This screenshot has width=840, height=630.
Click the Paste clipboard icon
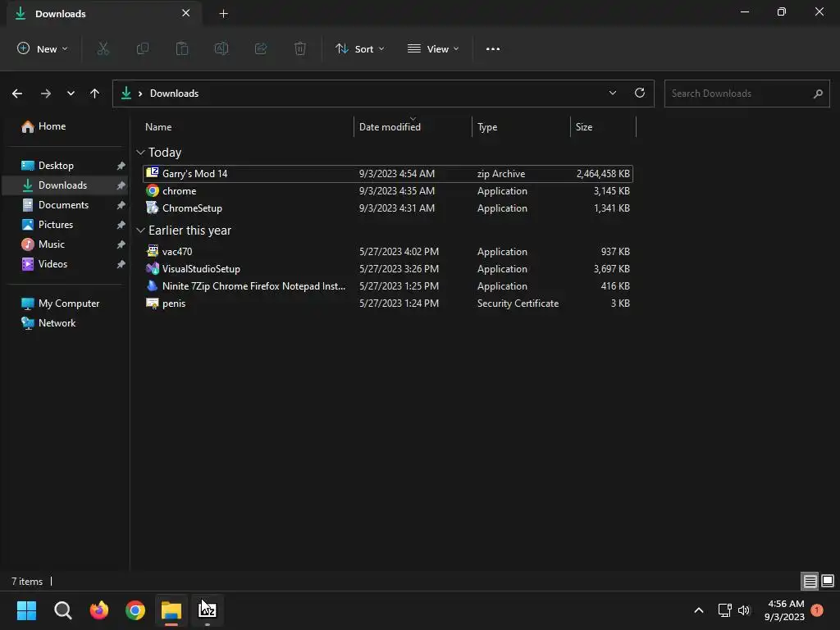pos(182,48)
